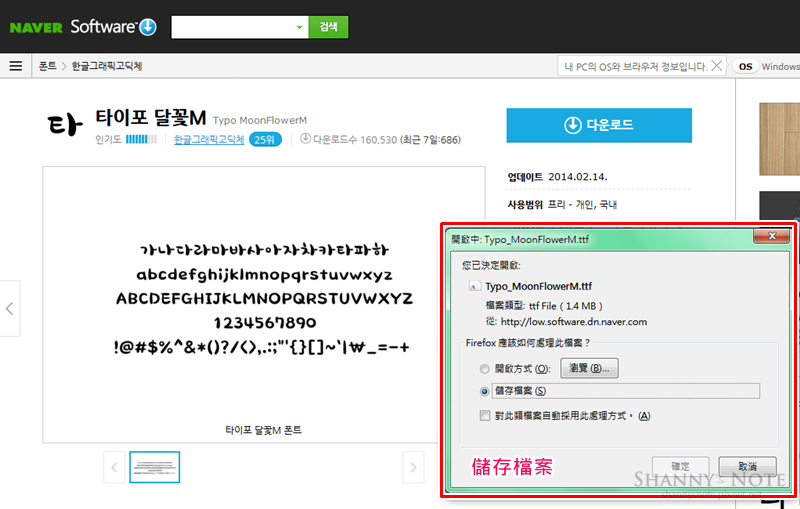The image size is (800, 509).
Task: Show next preview thumbnail
Action: [x=413, y=467]
